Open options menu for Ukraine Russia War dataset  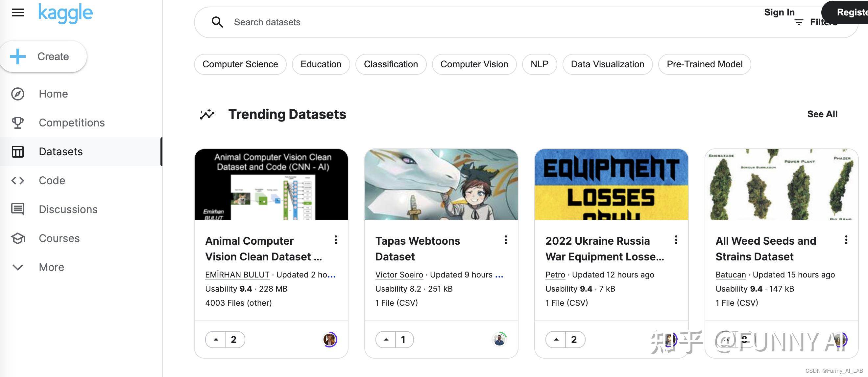pyautogui.click(x=676, y=240)
